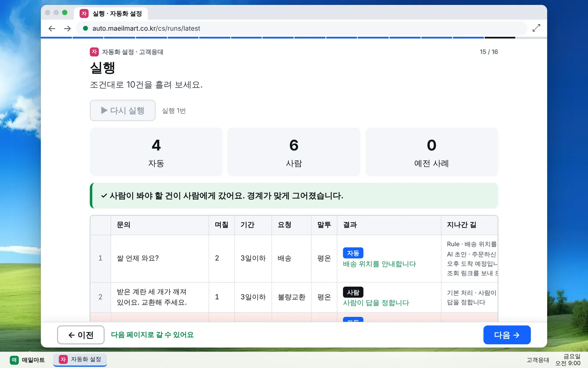Click the 15 / 16 page counter
Viewport: 588px width, 368px height.
tap(489, 52)
